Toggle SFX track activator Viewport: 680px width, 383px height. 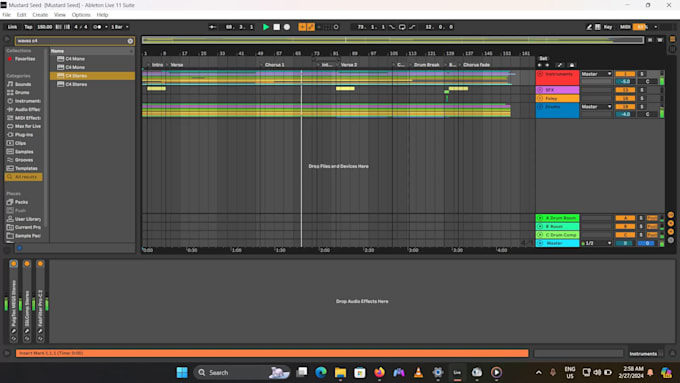[625, 90]
